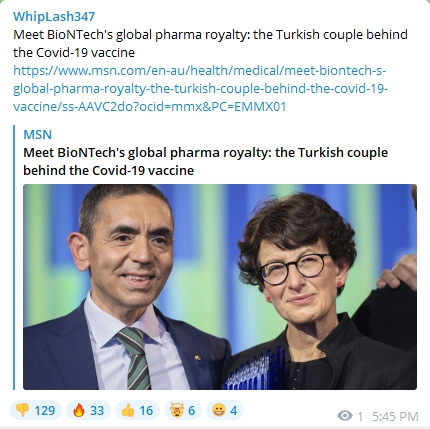Add a thumbs down reaction
This screenshot has width=430, height=429.
(36, 410)
